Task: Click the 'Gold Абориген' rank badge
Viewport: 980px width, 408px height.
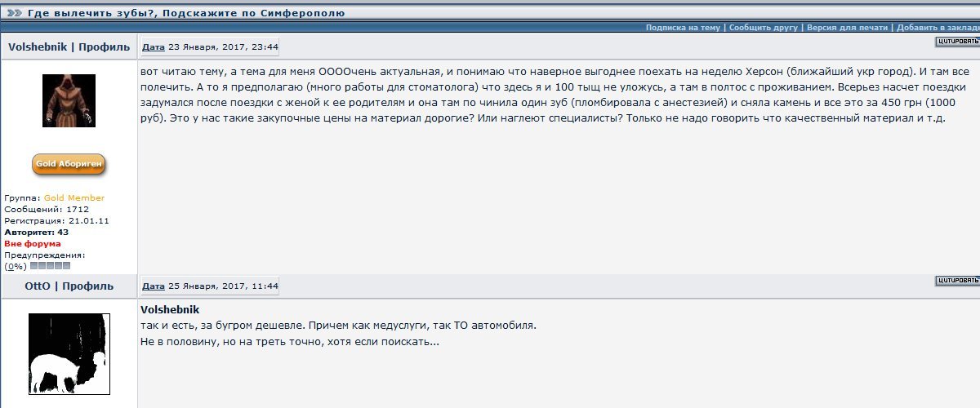Action: tap(69, 164)
